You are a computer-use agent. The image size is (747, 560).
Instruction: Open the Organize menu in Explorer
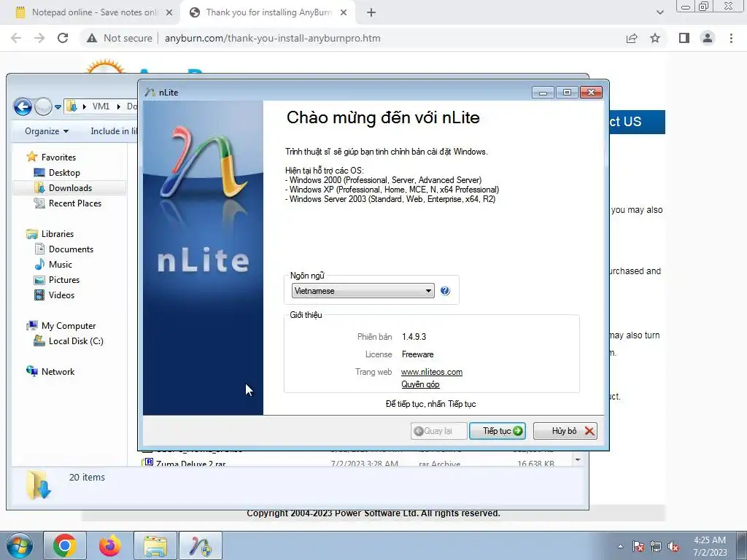[x=47, y=131]
